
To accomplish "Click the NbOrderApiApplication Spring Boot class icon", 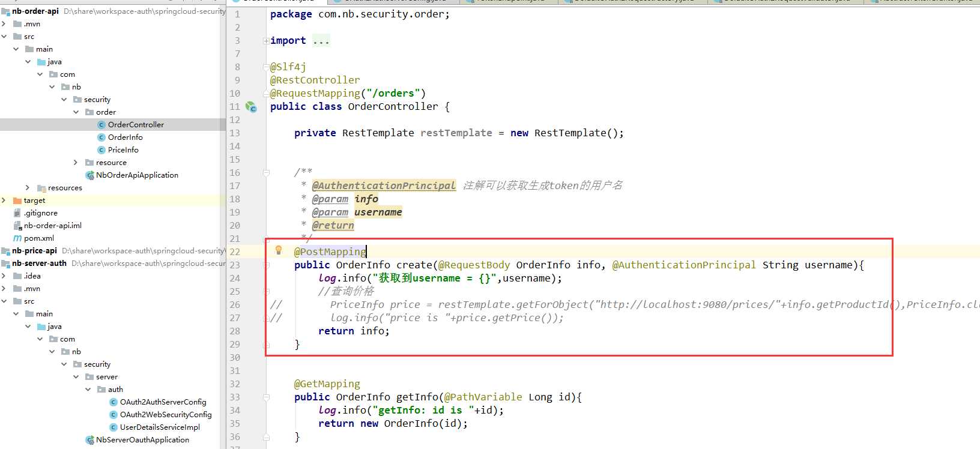I will tap(89, 175).
